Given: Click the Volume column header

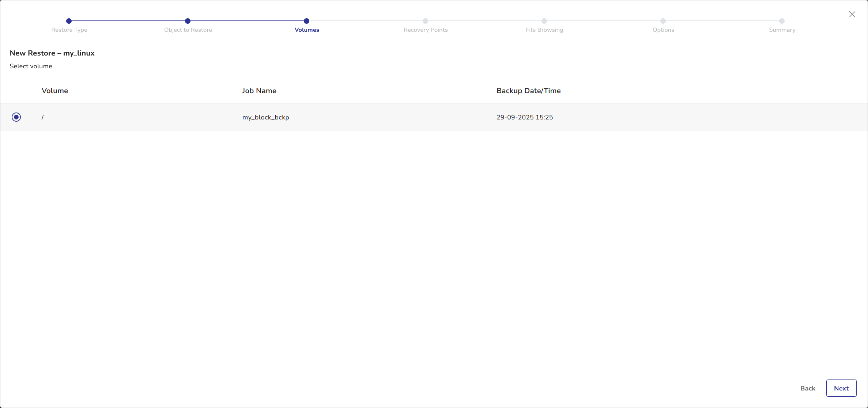Looking at the screenshot, I should click(x=55, y=91).
